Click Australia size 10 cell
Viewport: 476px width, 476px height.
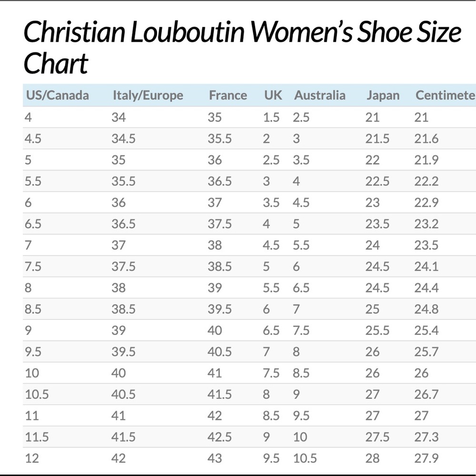[x=300, y=437]
